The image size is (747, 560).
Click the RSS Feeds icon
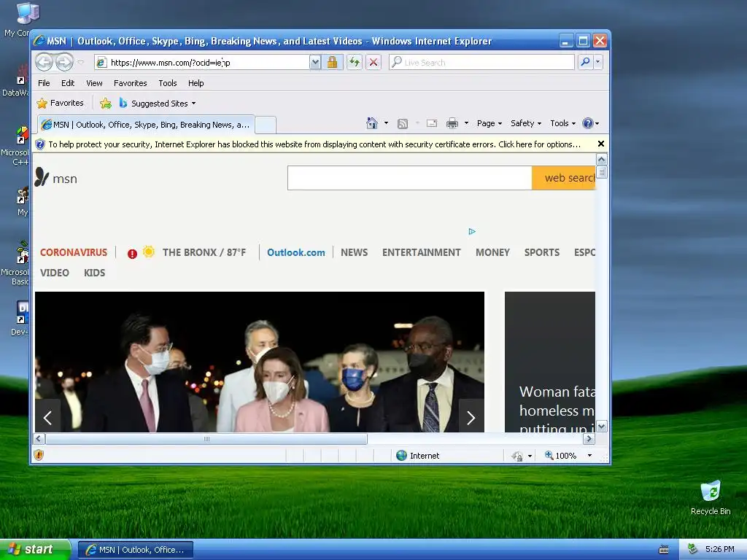[403, 124]
